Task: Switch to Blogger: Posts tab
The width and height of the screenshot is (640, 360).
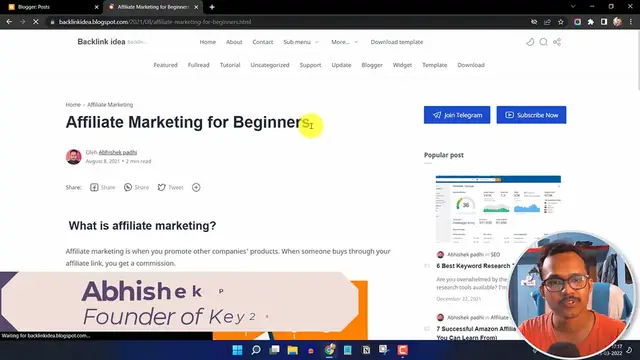Action: (x=52, y=7)
